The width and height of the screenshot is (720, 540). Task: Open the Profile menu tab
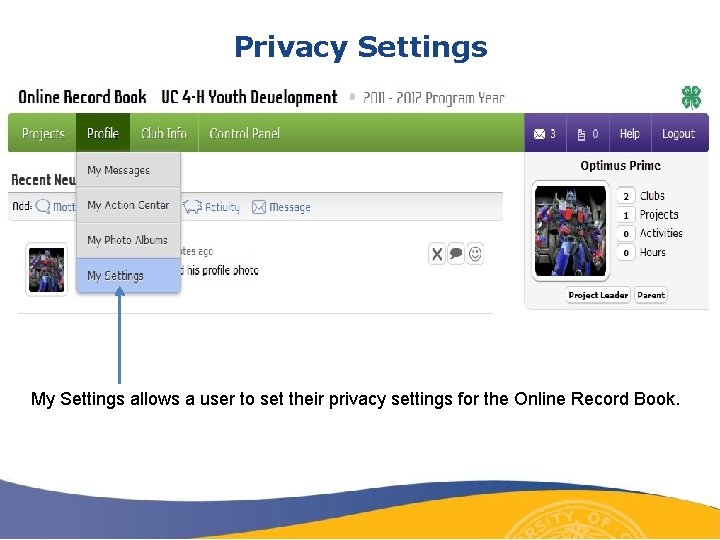[103, 133]
